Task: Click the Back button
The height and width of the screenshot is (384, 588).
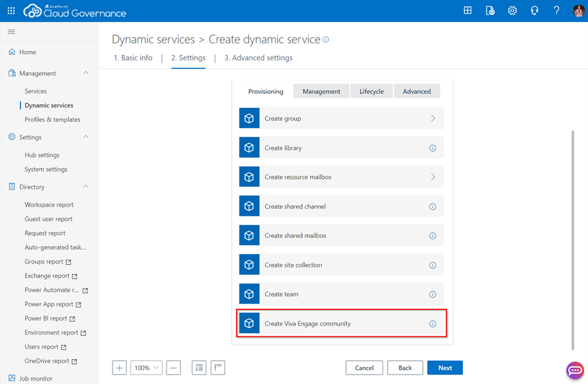Action: coord(405,368)
